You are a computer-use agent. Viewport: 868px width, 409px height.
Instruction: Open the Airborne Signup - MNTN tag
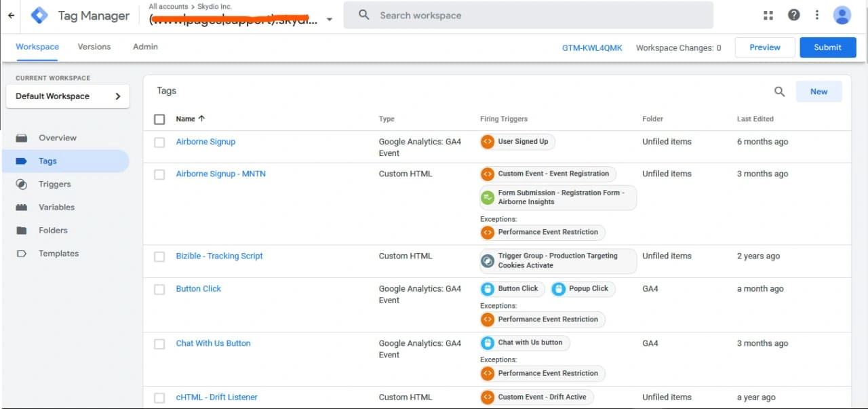[x=221, y=174]
